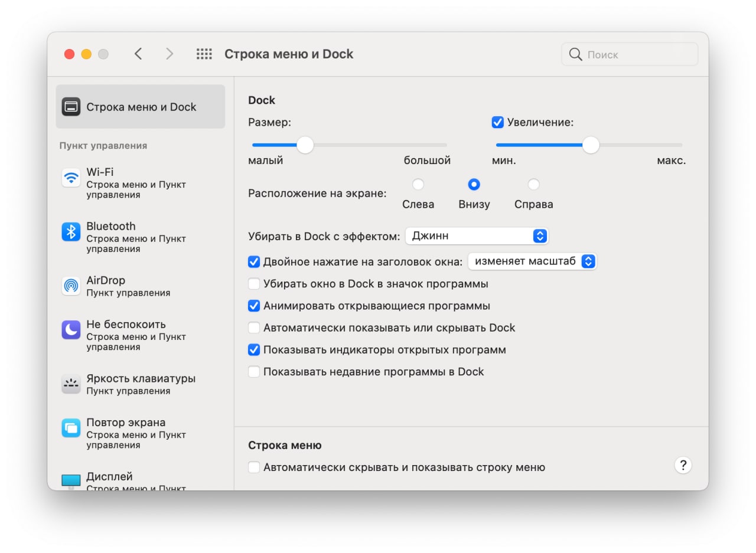Enable Показывать недавние программы в Dock
756x553 pixels.
[254, 372]
